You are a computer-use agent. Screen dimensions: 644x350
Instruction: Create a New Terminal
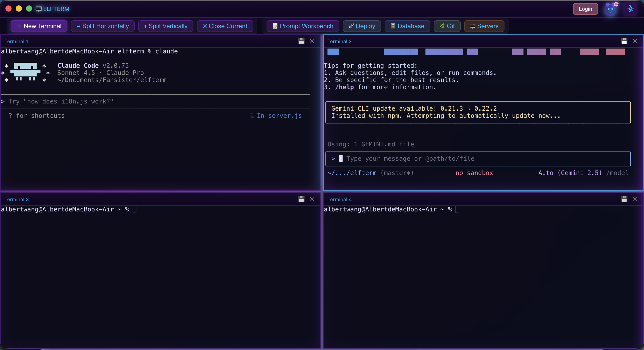[x=39, y=26]
